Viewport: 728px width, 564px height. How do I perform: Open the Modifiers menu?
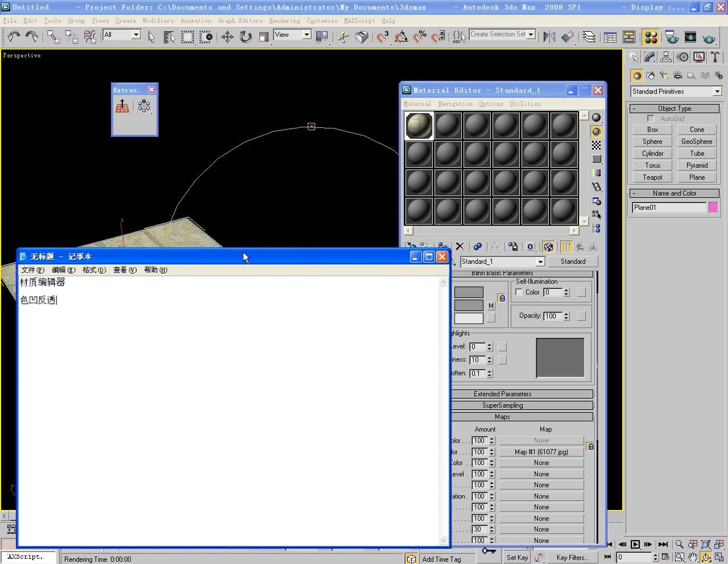(x=158, y=20)
